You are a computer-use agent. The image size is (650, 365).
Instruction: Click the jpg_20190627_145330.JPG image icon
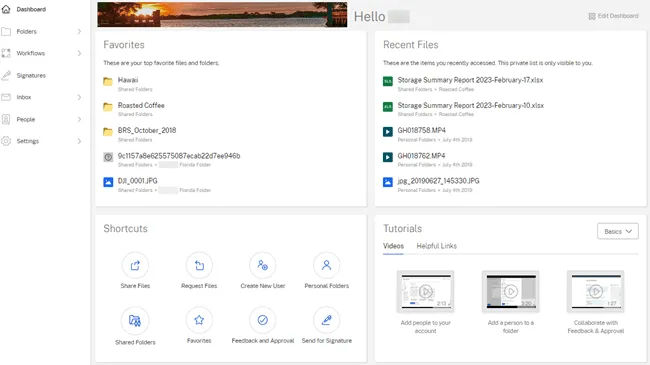coord(388,182)
